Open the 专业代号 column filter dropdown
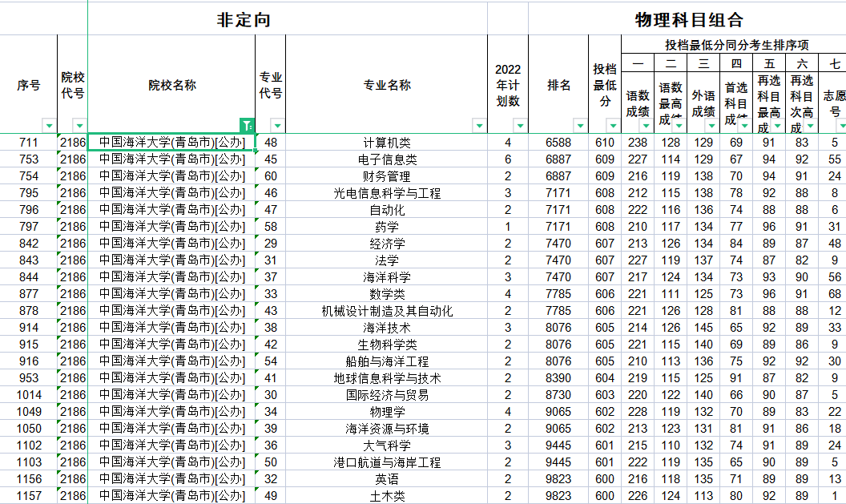 277,126
